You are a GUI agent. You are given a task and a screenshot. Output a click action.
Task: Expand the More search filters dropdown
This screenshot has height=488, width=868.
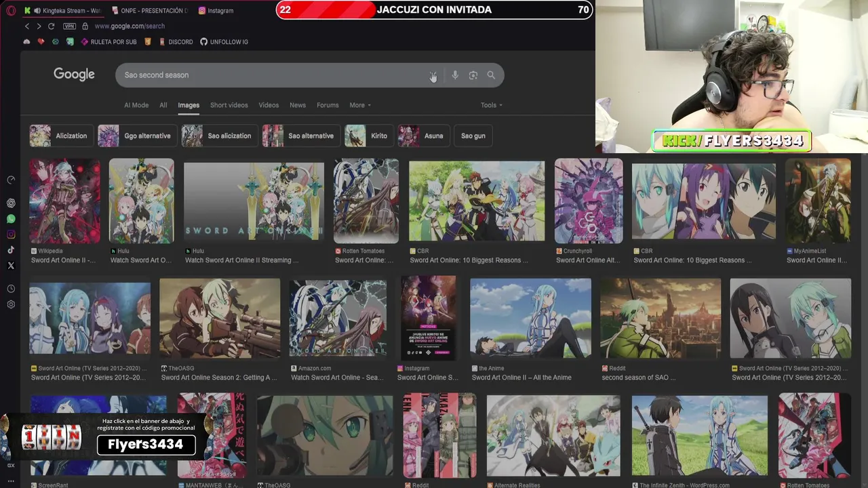click(x=360, y=105)
